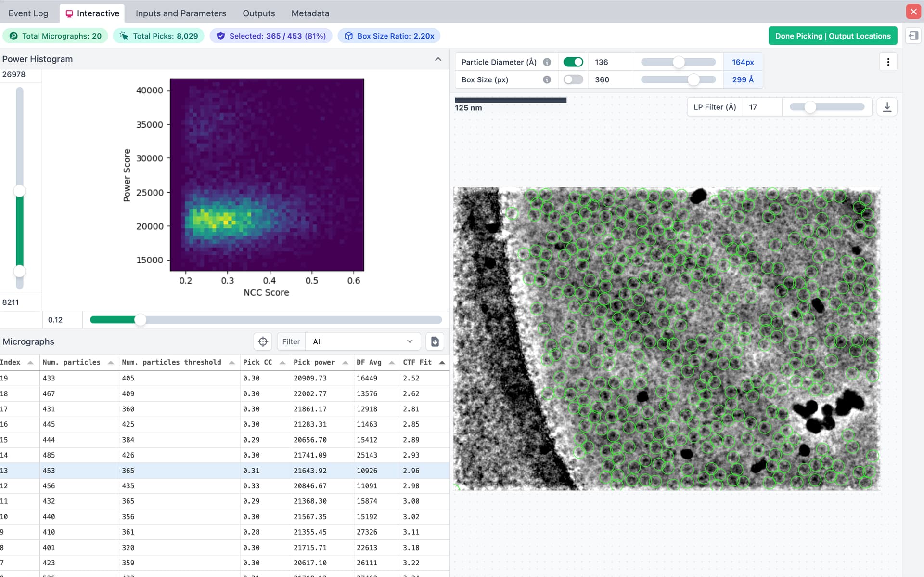Click the panel collapse icon top right
Image resolution: width=924 pixels, height=577 pixels.
point(913,36)
